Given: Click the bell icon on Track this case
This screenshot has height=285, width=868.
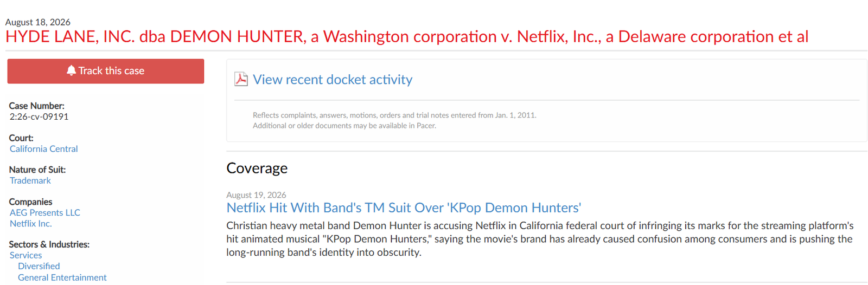Looking at the screenshot, I should (x=71, y=70).
